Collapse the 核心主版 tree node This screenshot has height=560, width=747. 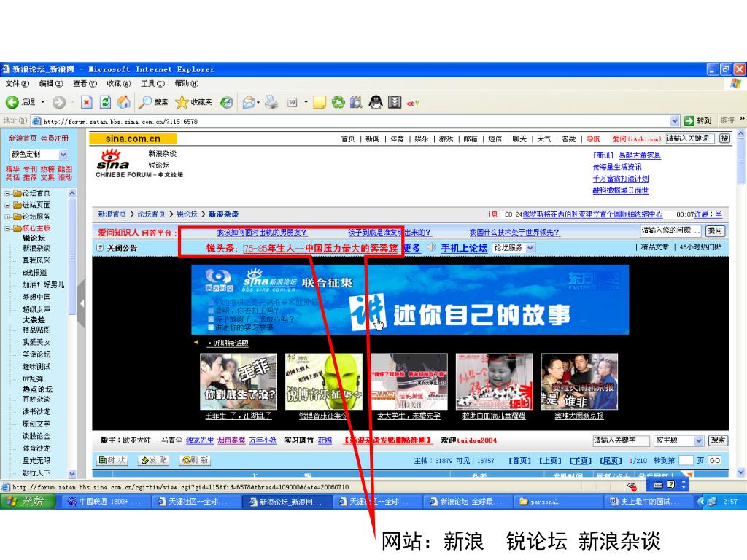point(7,228)
